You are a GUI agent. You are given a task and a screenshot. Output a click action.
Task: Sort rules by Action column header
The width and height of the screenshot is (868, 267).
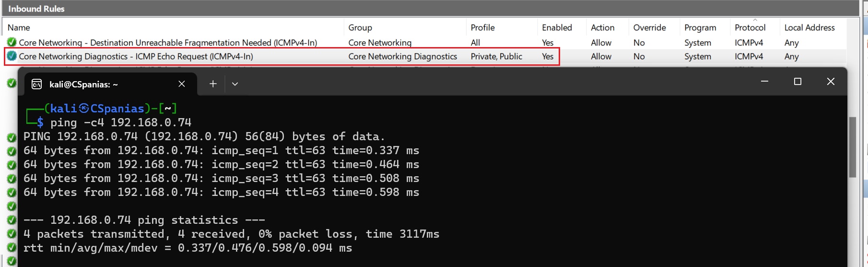(603, 28)
